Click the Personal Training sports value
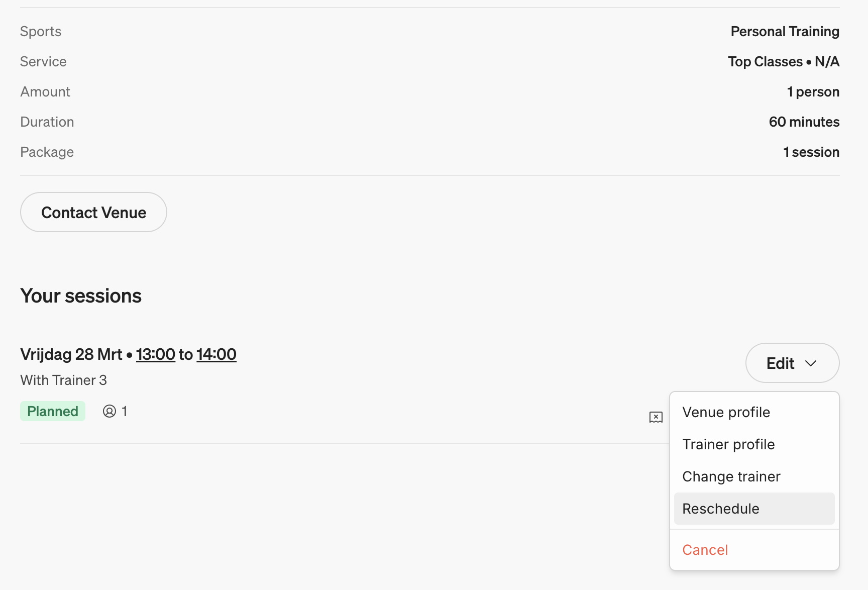Screen dimensions: 868x590 pos(785,31)
